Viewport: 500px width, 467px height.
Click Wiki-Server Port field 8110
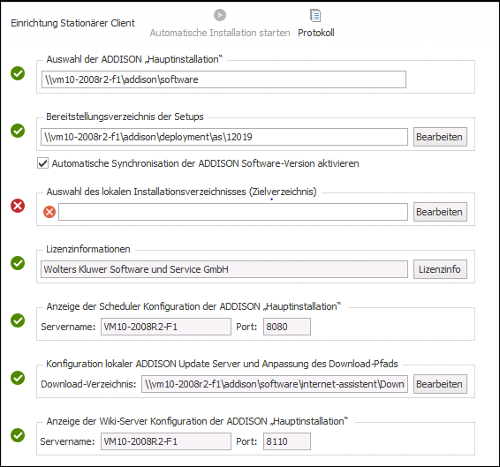(287, 441)
